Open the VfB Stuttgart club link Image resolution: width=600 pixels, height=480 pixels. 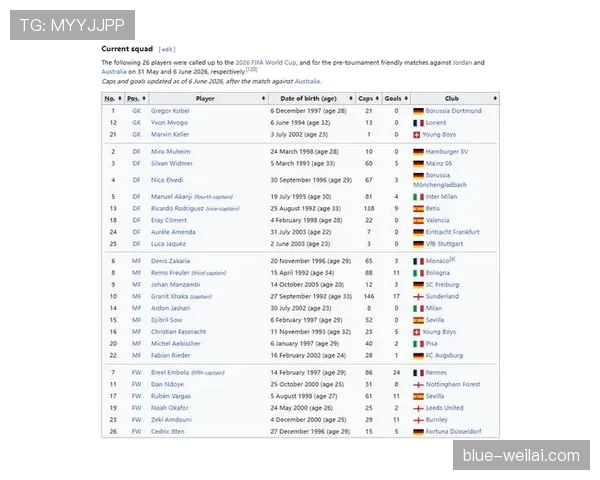click(444, 244)
